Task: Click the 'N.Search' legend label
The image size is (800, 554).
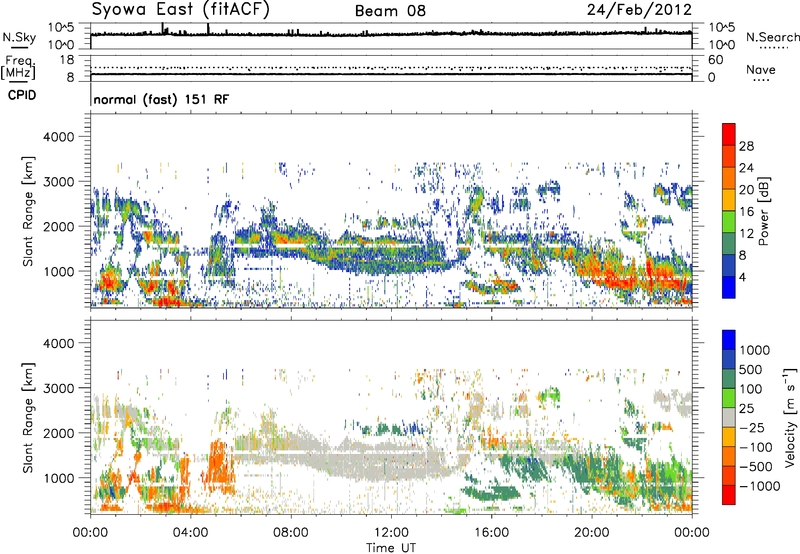Action: (773, 37)
